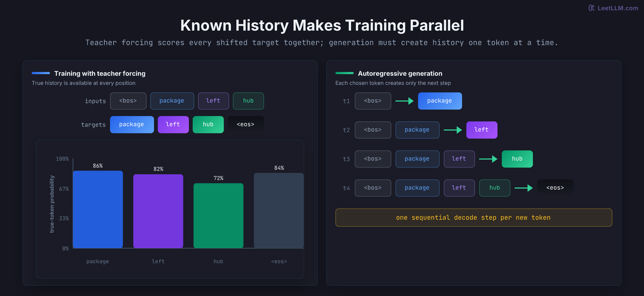This screenshot has width=644, height=296.
Task: Click the purple left chip in targets row
Action: pos(173,125)
